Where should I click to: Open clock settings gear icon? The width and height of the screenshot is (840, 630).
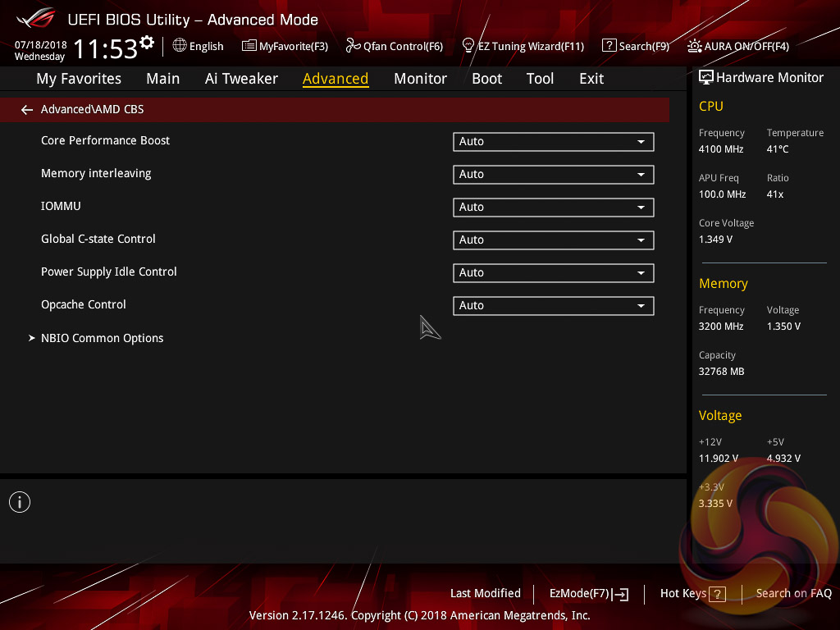coord(147,42)
